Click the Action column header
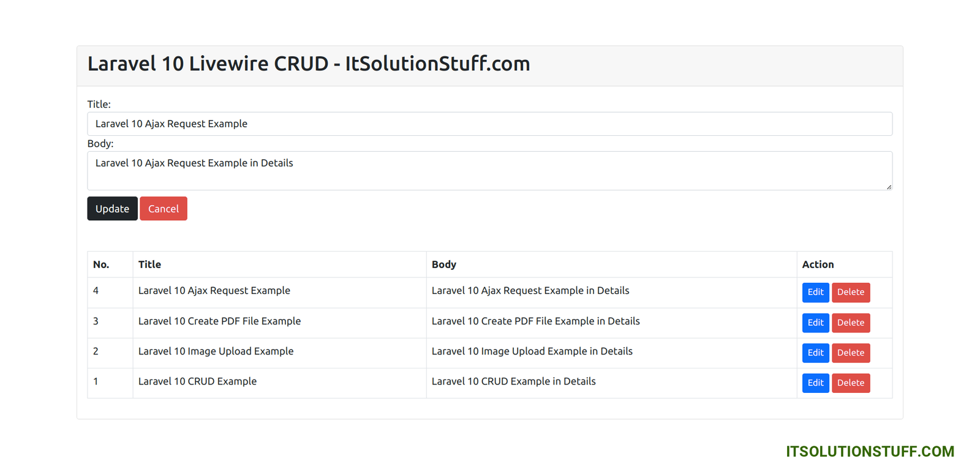The image size is (980, 467). [x=818, y=264]
